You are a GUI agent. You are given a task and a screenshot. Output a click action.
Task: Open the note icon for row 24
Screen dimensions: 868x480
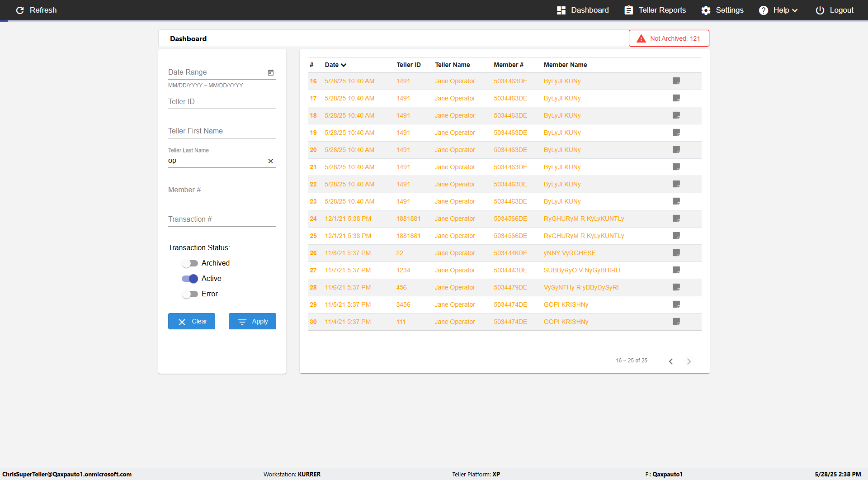click(x=676, y=219)
